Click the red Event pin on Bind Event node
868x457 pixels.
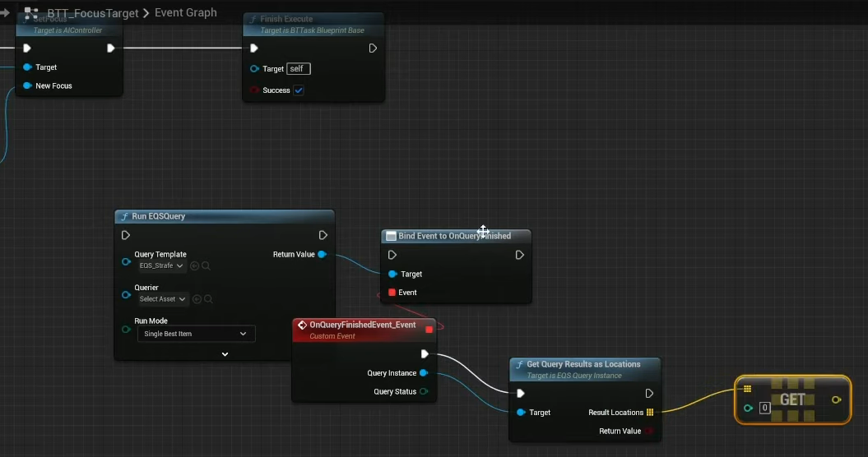click(x=392, y=293)
